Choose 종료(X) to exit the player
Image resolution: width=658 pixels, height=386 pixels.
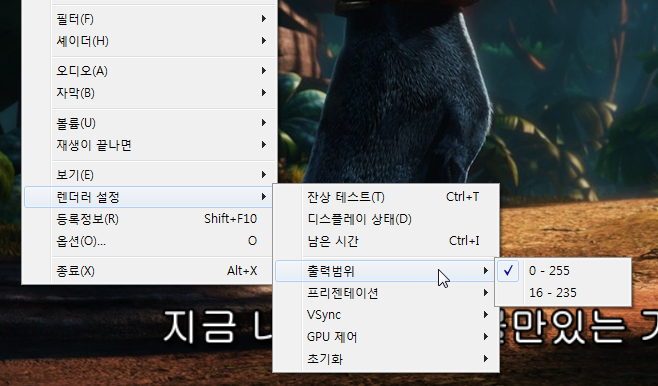coord(148,271)
